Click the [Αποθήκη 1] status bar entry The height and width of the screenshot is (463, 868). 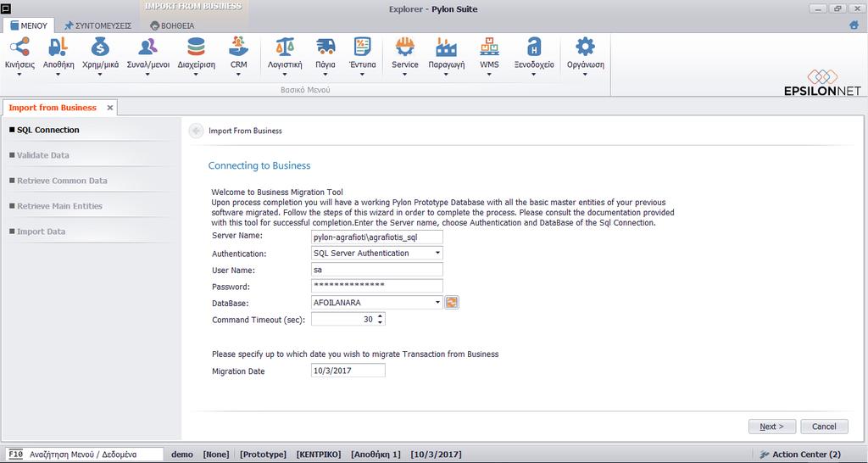click(376, 455)
